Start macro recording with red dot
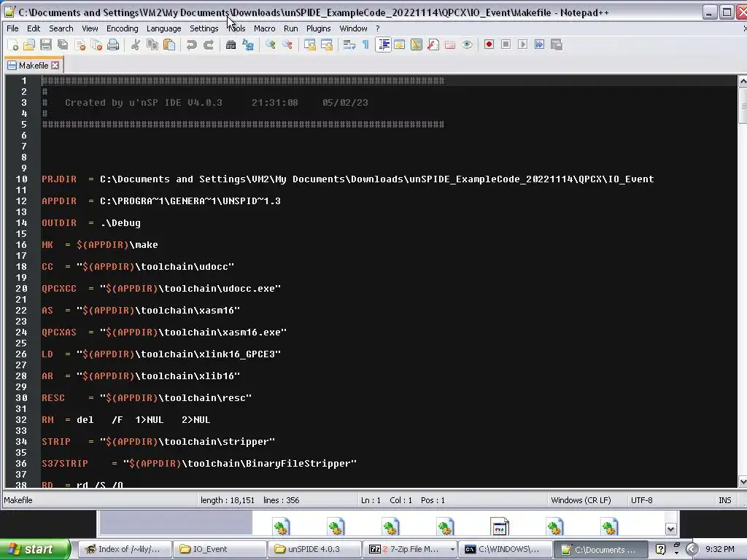747x560 pixels. (489, 44)
